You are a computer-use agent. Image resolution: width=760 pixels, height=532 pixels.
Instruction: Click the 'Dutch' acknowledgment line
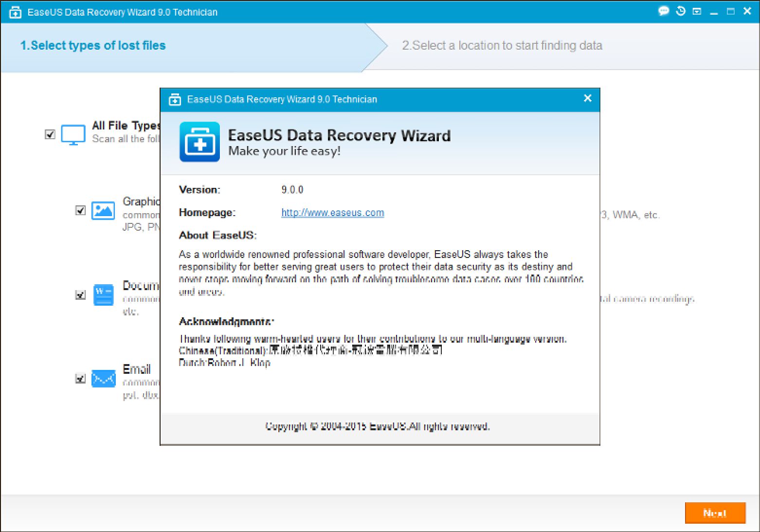224,363
